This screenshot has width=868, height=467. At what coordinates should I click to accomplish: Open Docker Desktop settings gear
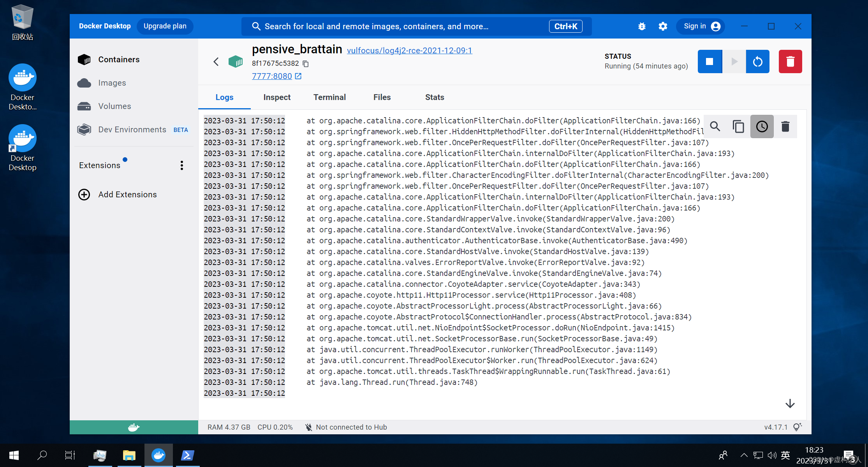click(x=663, y=26)
